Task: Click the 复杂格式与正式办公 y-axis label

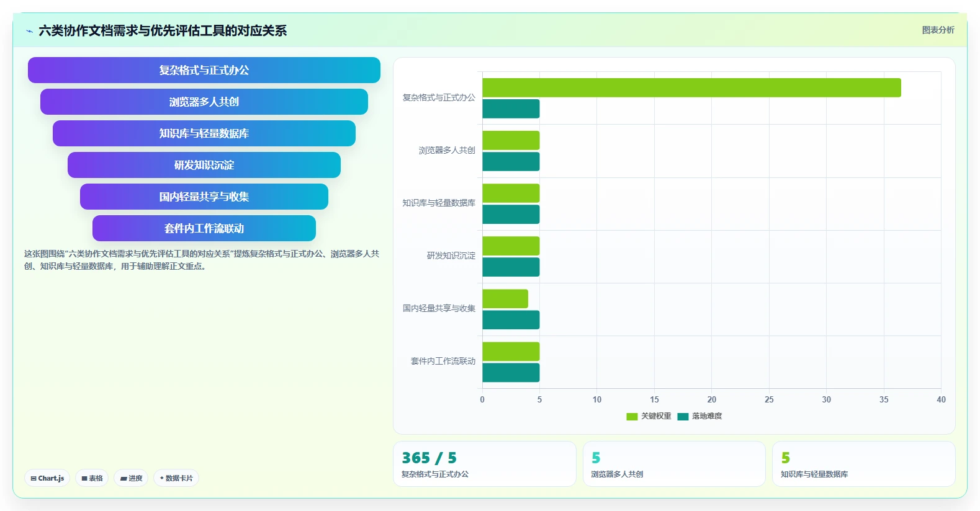Action: coord(439,97)
